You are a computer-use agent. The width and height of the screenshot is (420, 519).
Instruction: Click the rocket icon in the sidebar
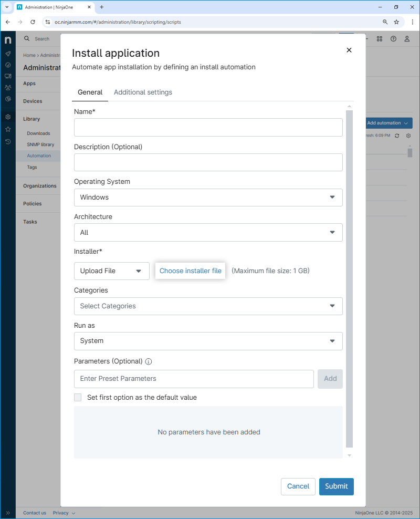click(8, 54)
